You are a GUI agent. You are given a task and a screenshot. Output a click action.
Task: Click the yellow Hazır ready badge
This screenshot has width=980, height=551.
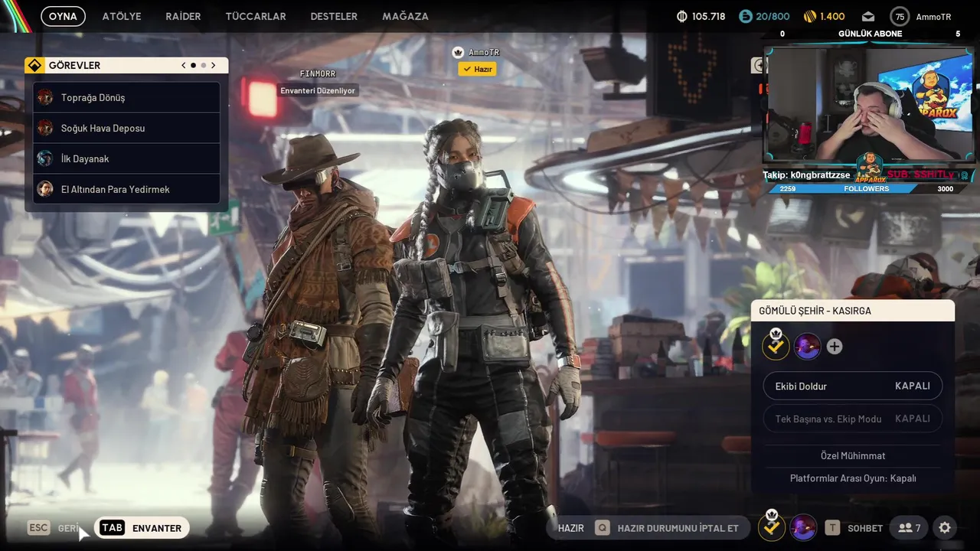coord(477,69)
